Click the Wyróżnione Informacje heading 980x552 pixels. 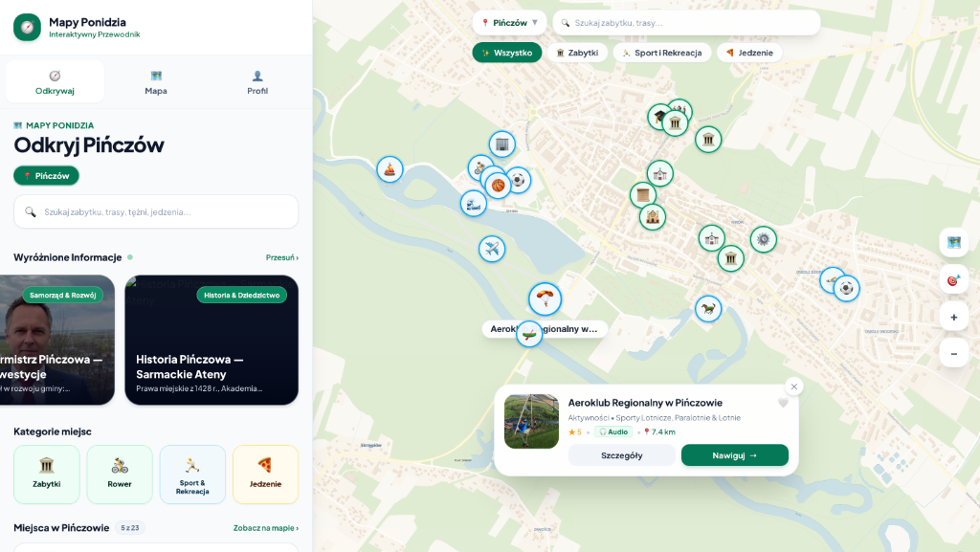coord(68,257)
